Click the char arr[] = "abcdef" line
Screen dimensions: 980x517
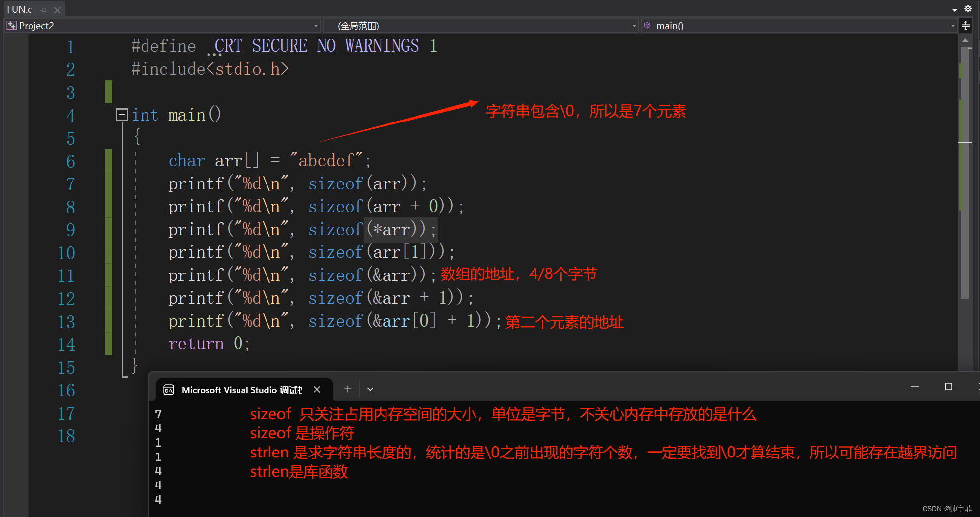270,160
